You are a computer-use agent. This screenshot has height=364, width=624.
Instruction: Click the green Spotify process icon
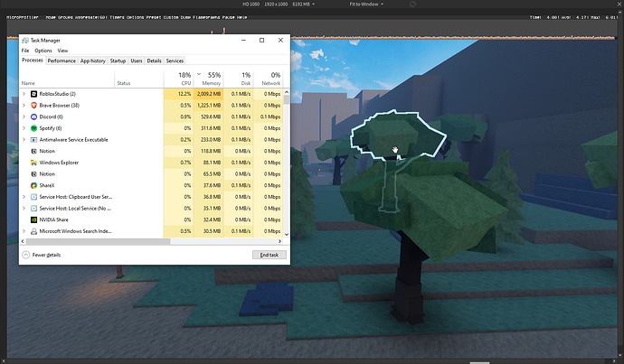(x=33, y=128)
